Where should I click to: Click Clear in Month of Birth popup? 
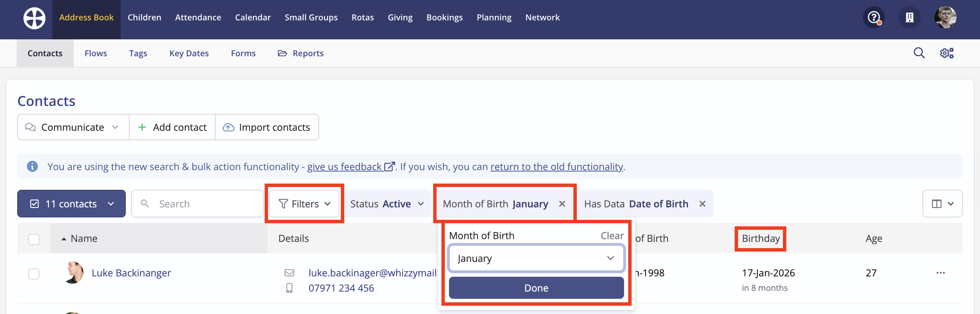[x=612, y=236]
